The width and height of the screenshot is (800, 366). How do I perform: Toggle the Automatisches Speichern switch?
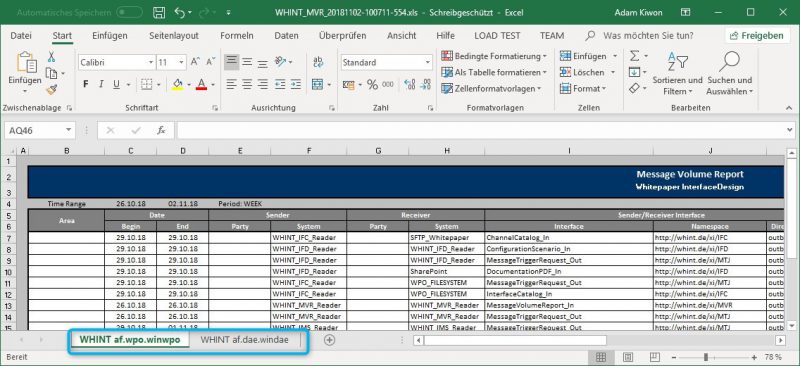(129, 12)
